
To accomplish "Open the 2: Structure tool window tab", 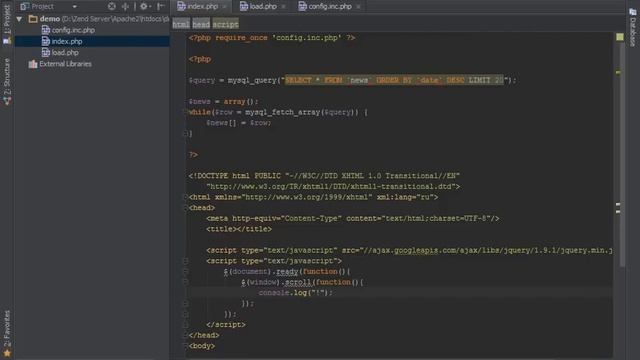I will (7, 82).
